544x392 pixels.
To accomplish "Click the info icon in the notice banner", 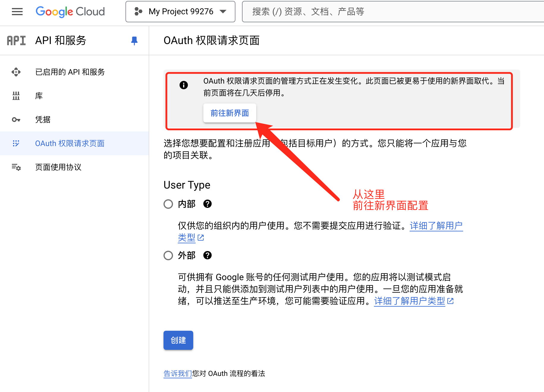I will [184, 85].
